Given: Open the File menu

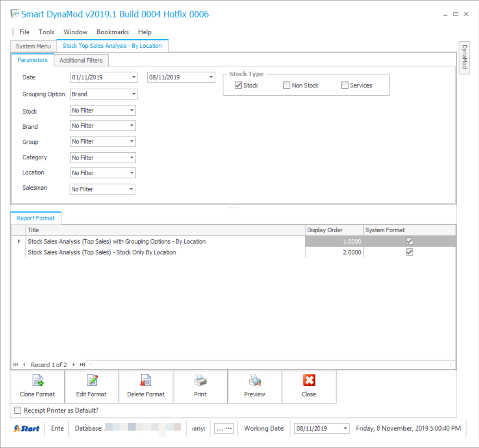Looking at the screenshot, I should click(24, 32).
